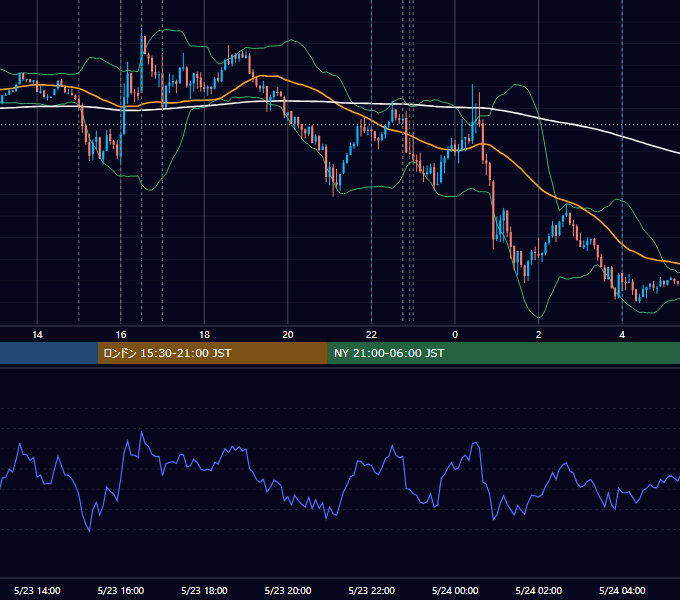
Task: Click the 16 hour axis label
Action: tap(121, 335)
